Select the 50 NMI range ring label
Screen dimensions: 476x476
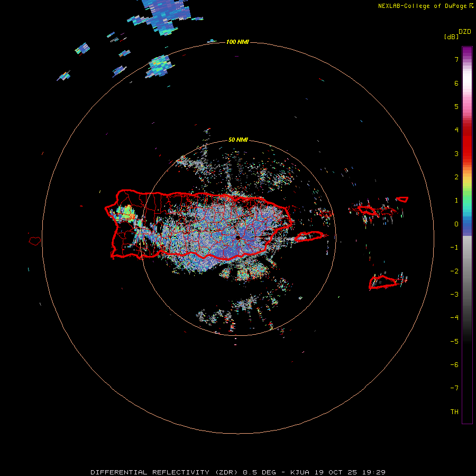tap(238, 140)
